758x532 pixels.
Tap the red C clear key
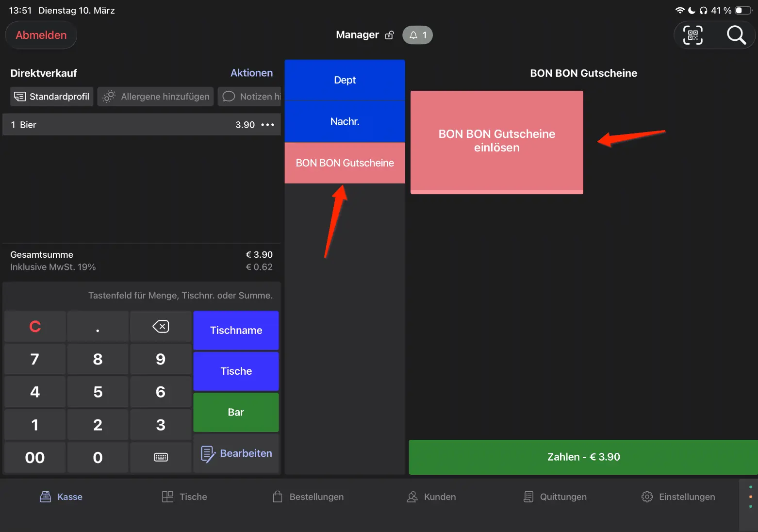pos(35,326)
